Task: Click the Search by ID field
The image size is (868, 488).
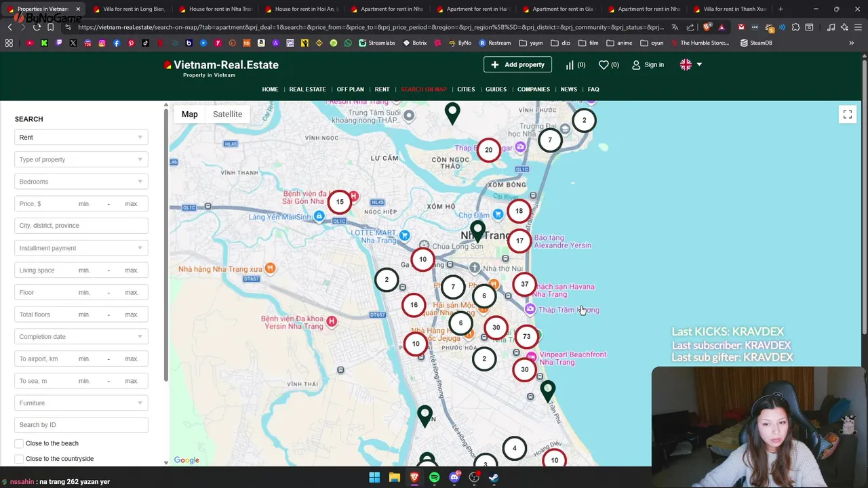Action: tap(81, 425)
